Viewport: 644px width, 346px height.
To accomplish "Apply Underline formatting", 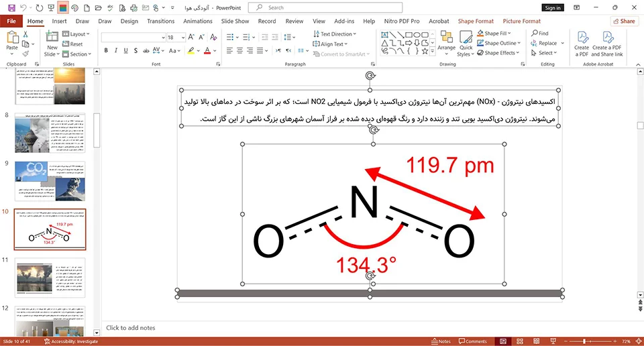I will 125,50.
